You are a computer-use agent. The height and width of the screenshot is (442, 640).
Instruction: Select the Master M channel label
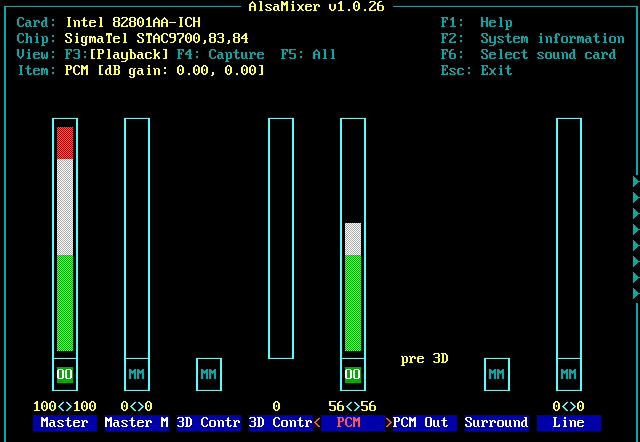coord(137,422)
